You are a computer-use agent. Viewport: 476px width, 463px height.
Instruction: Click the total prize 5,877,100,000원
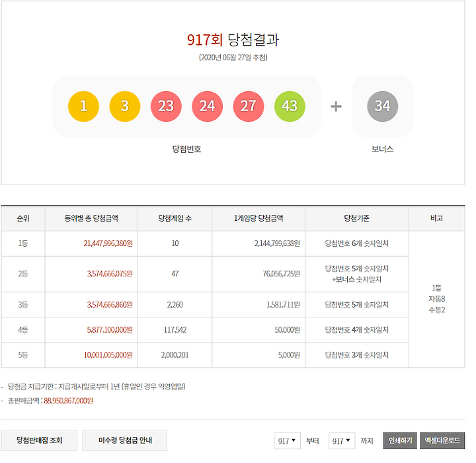click(110, 330)
